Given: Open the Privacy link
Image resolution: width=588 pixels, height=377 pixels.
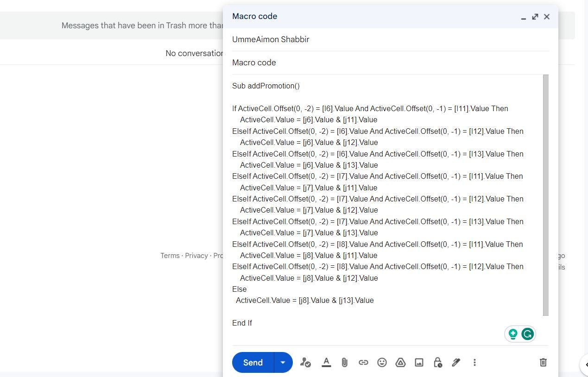Looking at the screenshot, I should coord(196,255).
